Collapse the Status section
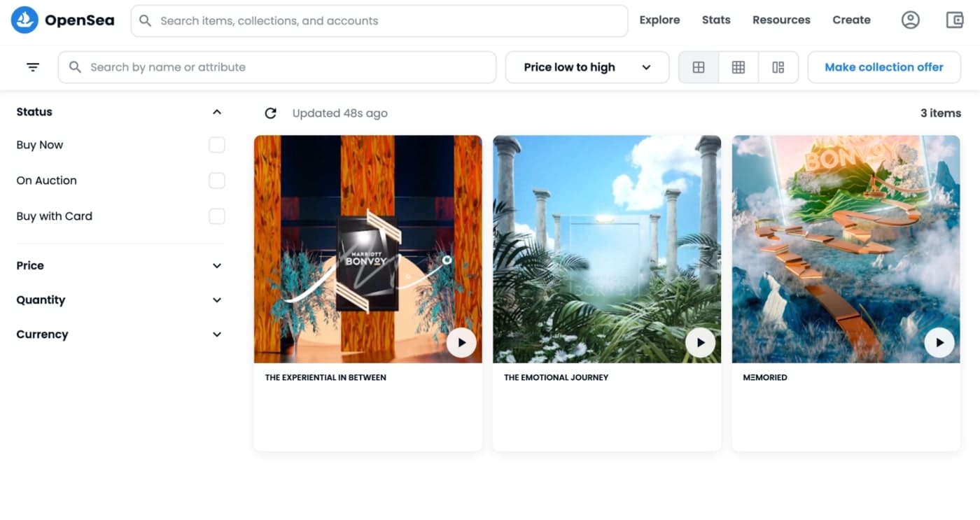 click(x=217, y=112)
